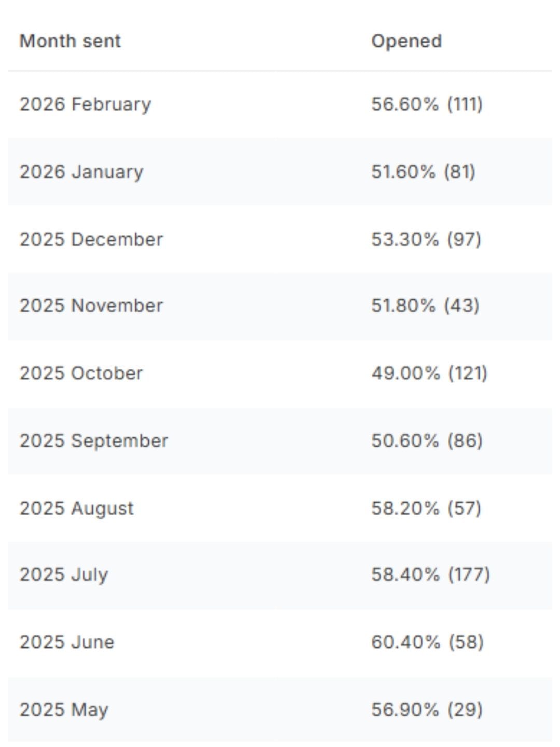The height and width of the screenshot is (747, 560).
Task: Click the 56.90% (29) opened value
Action: click(x=427, y=709)
